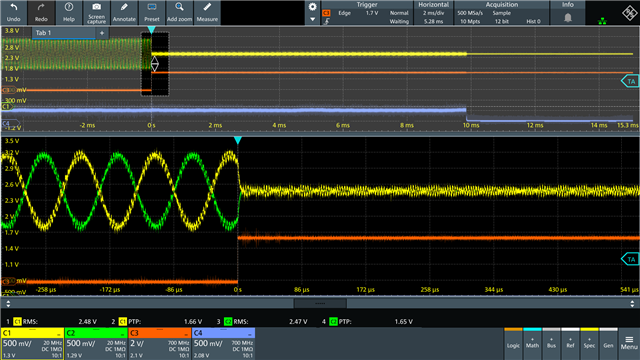Add a Spec spectrum
The width and height of the screenshot is (640, 360).
click(589, 344)
